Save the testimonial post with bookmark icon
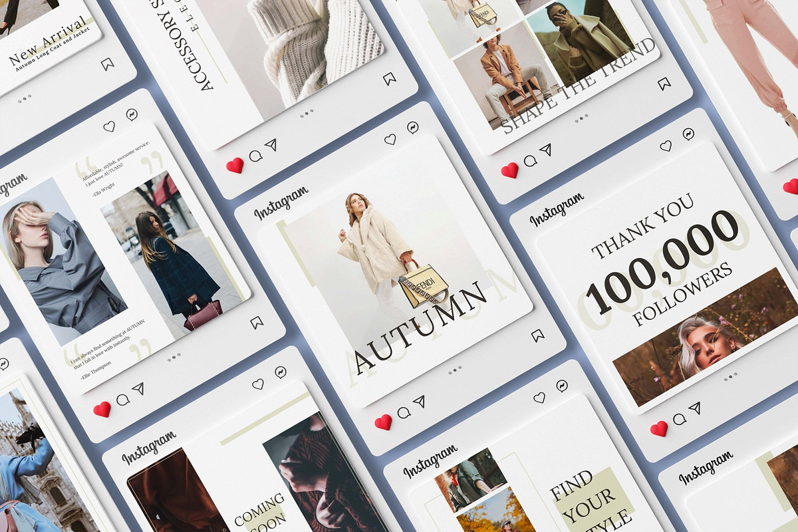 click(257, 323)
